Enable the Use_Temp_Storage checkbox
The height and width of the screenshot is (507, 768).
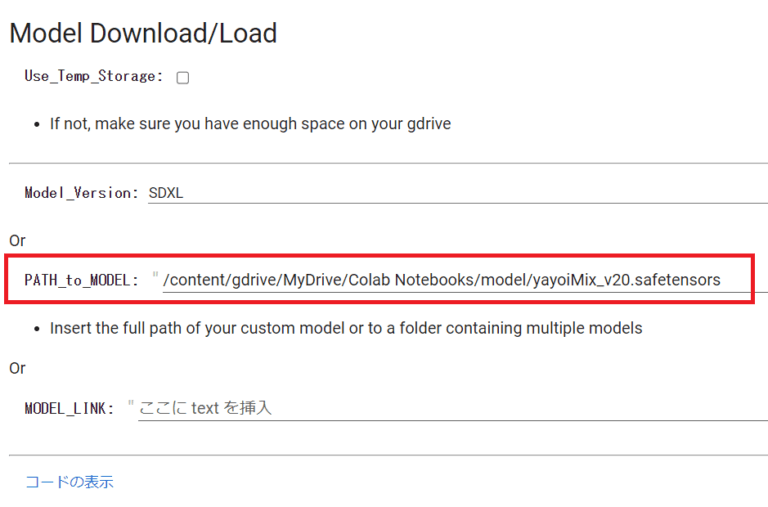point(183,77)
